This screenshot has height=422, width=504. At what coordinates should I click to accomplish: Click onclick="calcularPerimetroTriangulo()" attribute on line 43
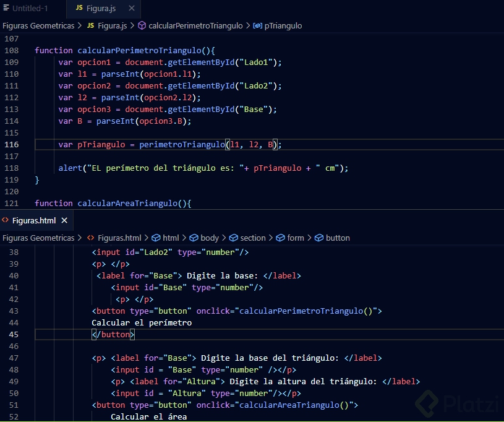pyautogui.click(x=287, y=311)
